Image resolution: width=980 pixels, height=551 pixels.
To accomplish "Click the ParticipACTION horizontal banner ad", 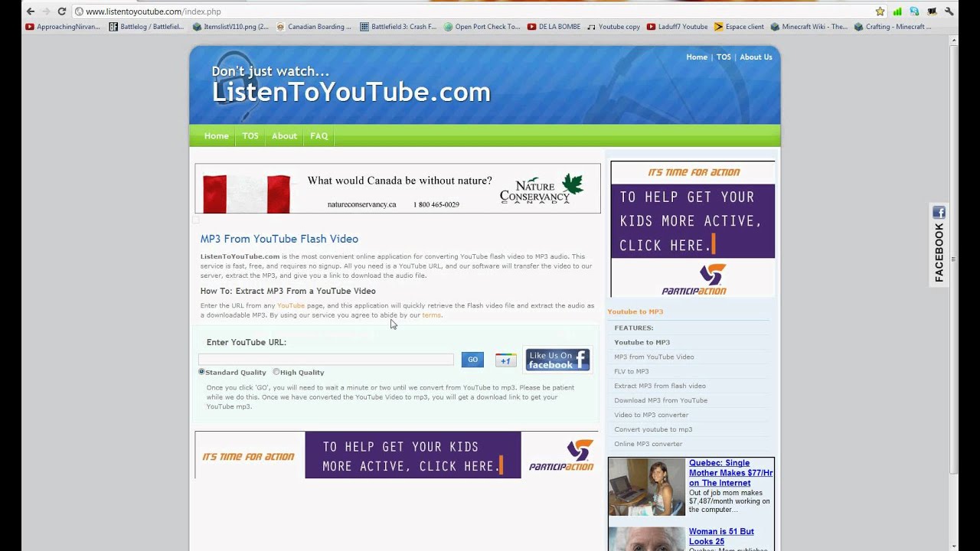I will pyautogui.click(x=397, y=455).
